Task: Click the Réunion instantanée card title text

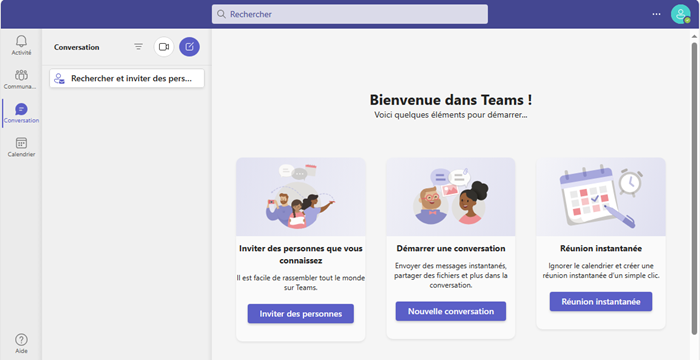Action: tap(600, 248)
